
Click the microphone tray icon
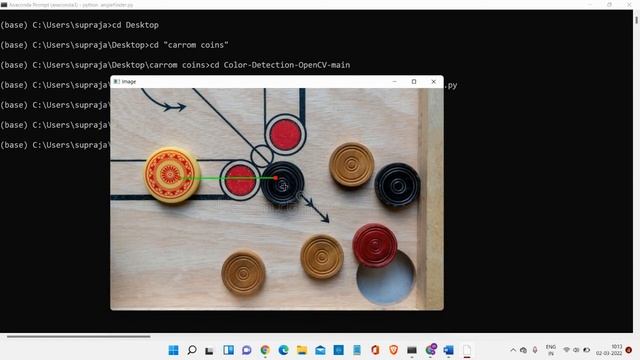pos(535,350)
